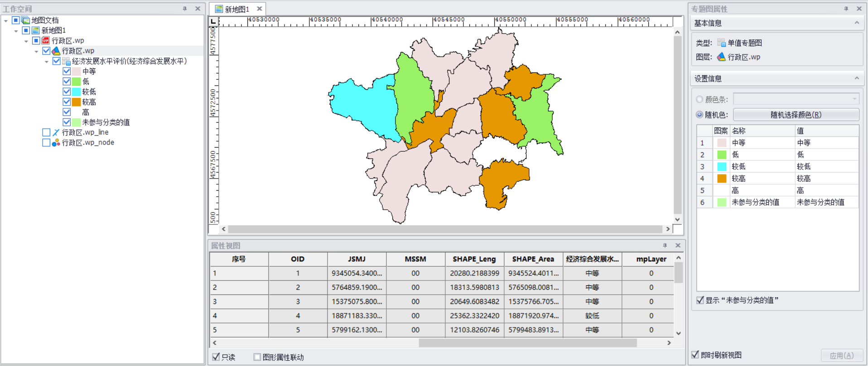Click the polygon layer icon of 行政区.wp

pyautogui.click(x=56, y=51)
